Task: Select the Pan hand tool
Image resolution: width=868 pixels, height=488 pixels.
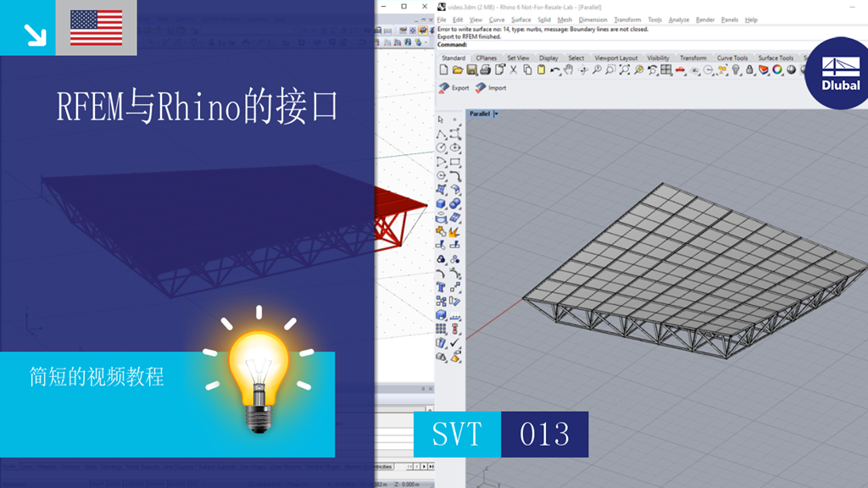Action: [569, 70]
